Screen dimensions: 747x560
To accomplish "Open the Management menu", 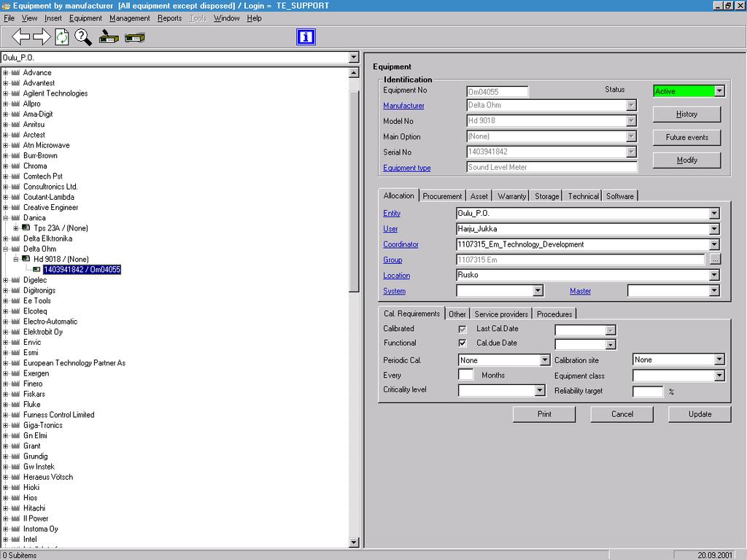I will 130,18.
